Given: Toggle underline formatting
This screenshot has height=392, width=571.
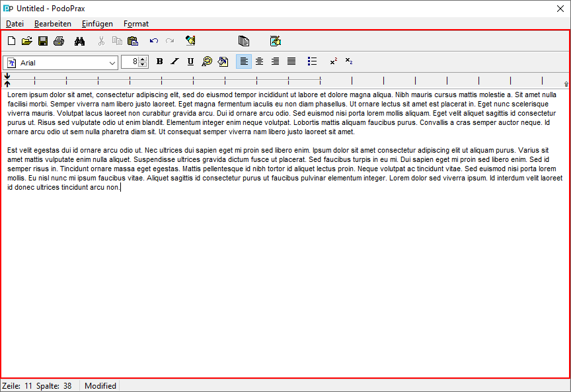Looking at the screenshot, I should tap(191, 61).
